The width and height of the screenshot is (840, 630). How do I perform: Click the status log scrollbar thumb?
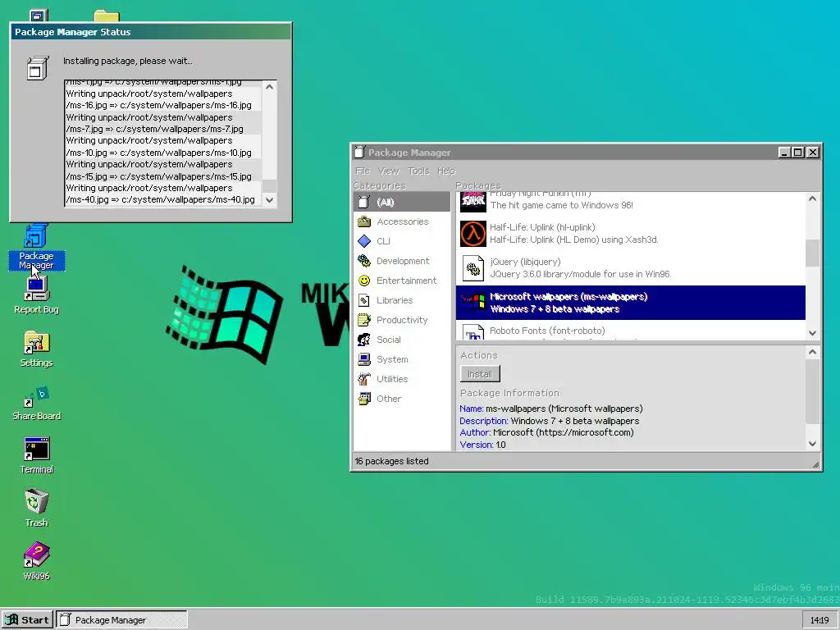pyautogui.click(x=269, y=186)
